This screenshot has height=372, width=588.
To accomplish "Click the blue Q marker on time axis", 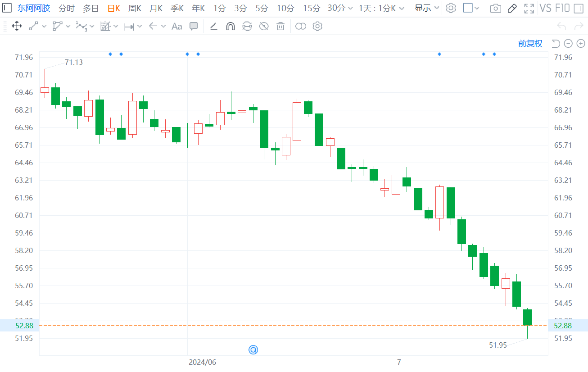I will 253,349.
